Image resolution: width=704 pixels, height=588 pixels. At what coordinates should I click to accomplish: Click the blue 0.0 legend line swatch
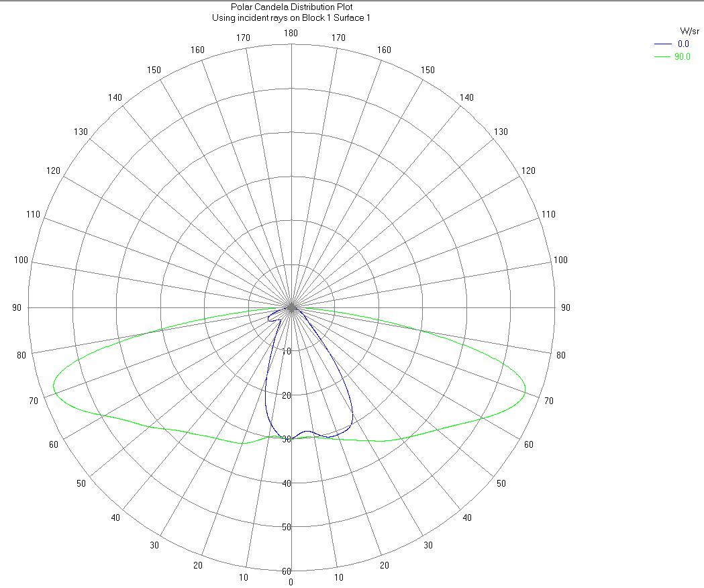(x=662, y=44)
